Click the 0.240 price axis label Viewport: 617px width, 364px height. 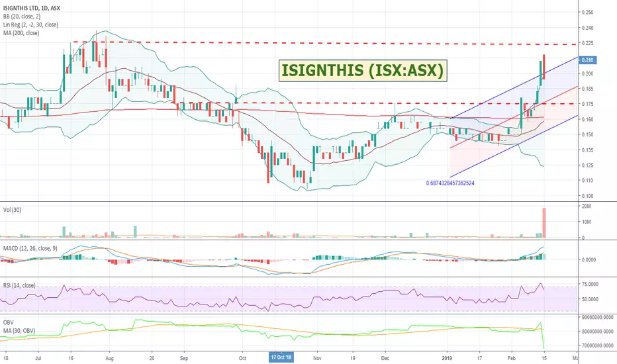pyautogui.click(x=587, y=28)
